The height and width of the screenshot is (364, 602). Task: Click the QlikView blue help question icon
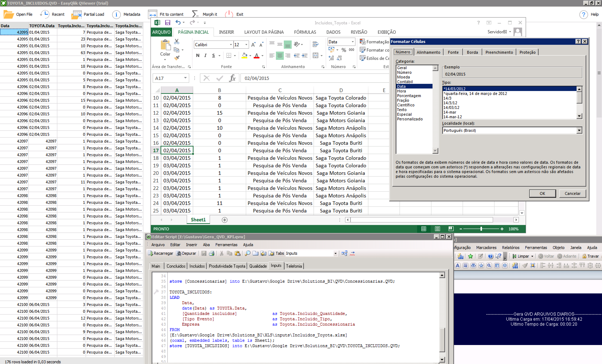(x=490, y=256)
